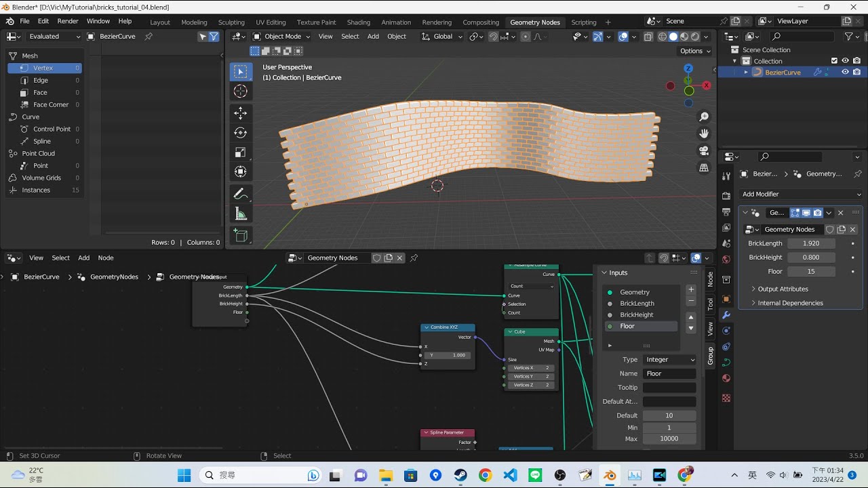Select the Measure tool
Viewport: 868px width, 488px height.
pos(240,214)
